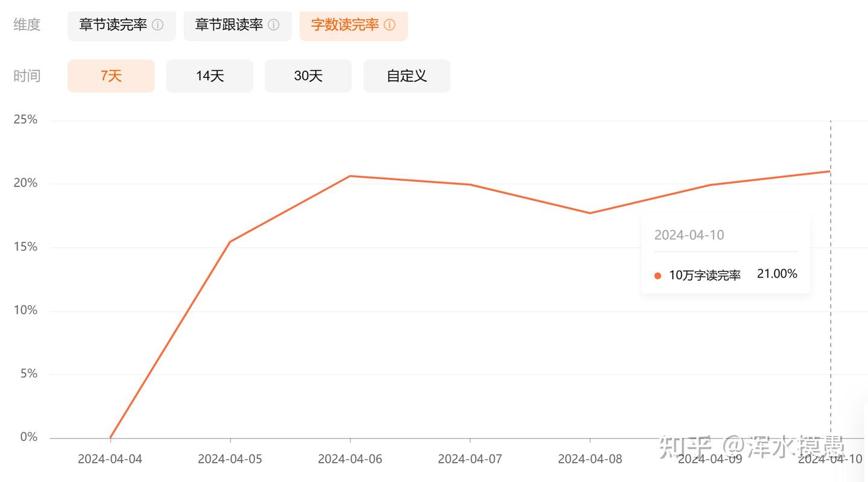The width and height of the screenshot is (868, 482).
Task: Select the 章节读完率 dimension tab
Action: point(122,25)
